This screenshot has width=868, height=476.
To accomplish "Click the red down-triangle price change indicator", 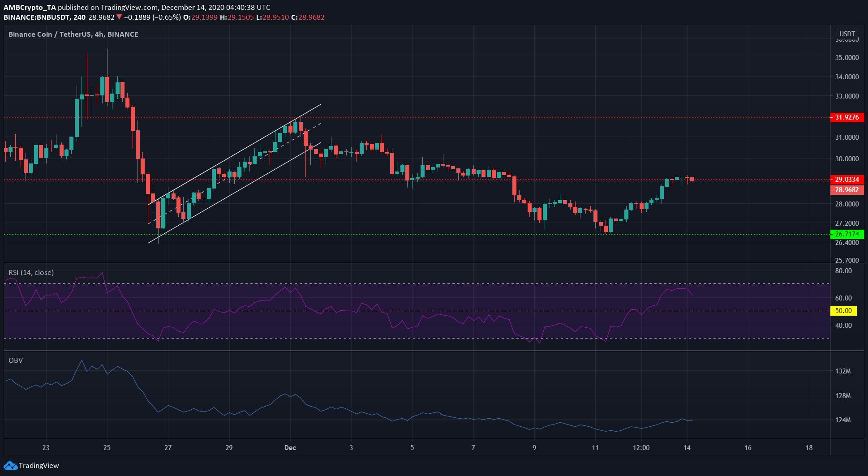I will (x=119, y=17).
